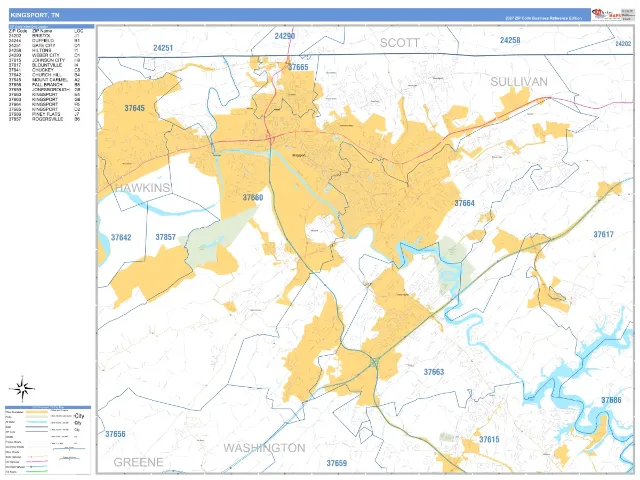Viewport: 640px width, 480px height.
Task: Click the 37857 ZIP label on the map
Action: (166, 237)
